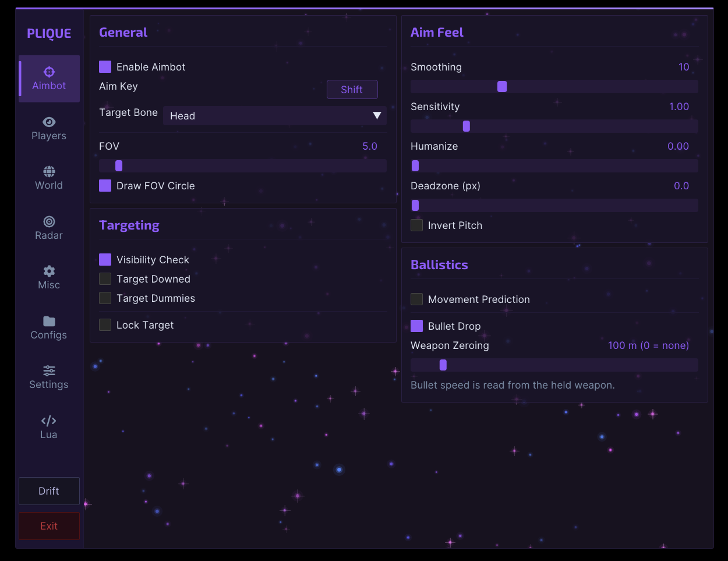Click the FOV value 5.0

(370, 146)
